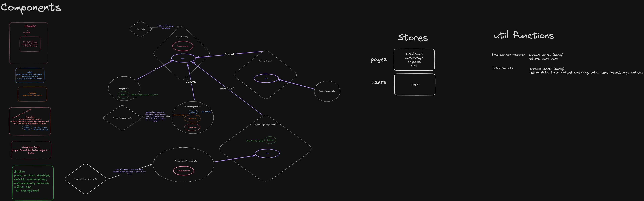Click the pink SingleUserCard ellipse in slug page
The height and width of the screenshot is (201, 644).
183,171
